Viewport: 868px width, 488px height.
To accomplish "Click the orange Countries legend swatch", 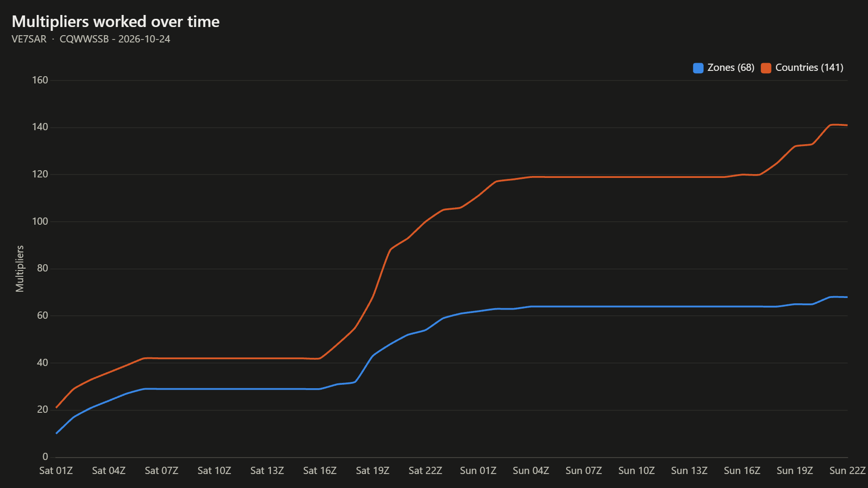I will coord(766,68).
